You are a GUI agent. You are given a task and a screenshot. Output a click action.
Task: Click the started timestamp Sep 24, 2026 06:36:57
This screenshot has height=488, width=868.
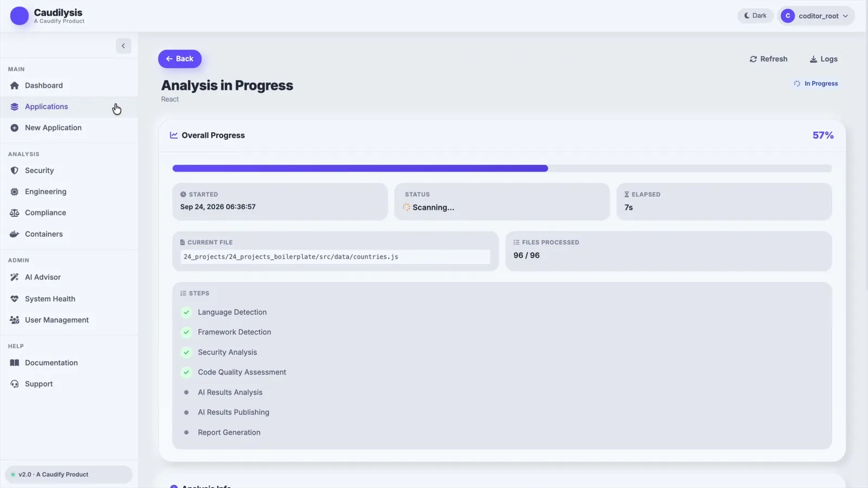tap(218, 207)
